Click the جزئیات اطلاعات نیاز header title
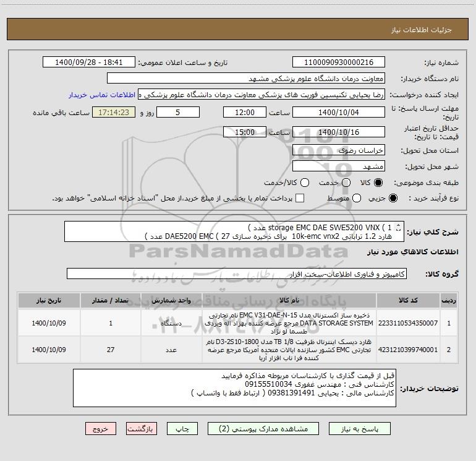This screenshot has height=461, width=476. coord(421,30)
